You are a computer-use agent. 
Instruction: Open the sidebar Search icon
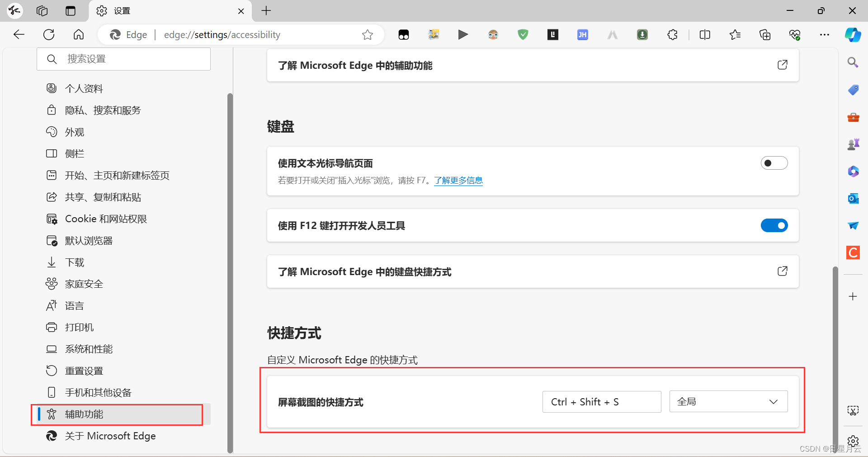point(853,62)
